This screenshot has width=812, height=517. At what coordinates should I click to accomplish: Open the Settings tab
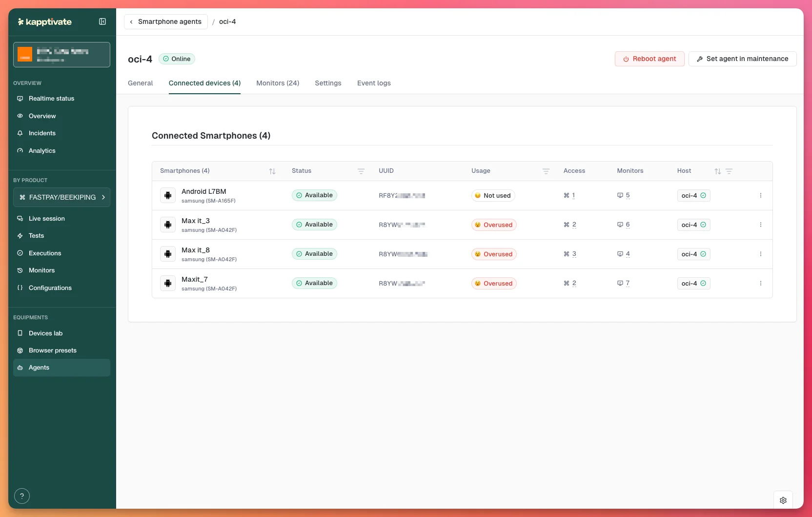pyautogui.click(x=328, y=83)
